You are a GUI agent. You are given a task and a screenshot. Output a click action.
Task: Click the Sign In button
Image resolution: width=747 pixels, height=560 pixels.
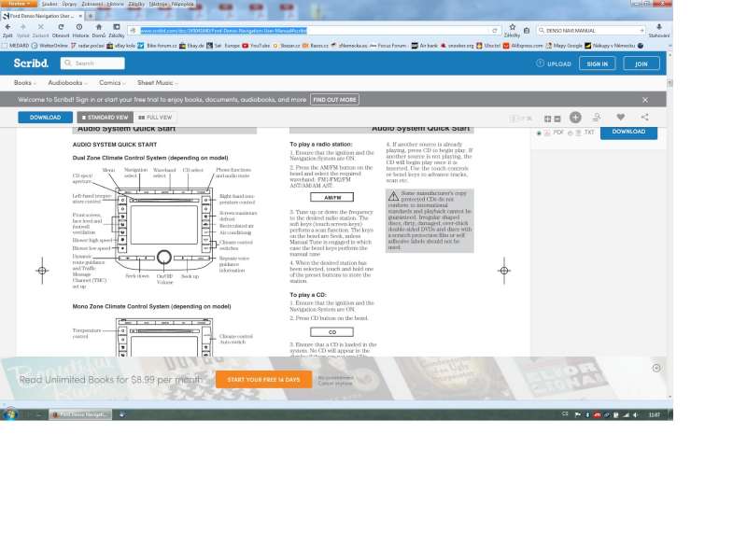(597, 63)
